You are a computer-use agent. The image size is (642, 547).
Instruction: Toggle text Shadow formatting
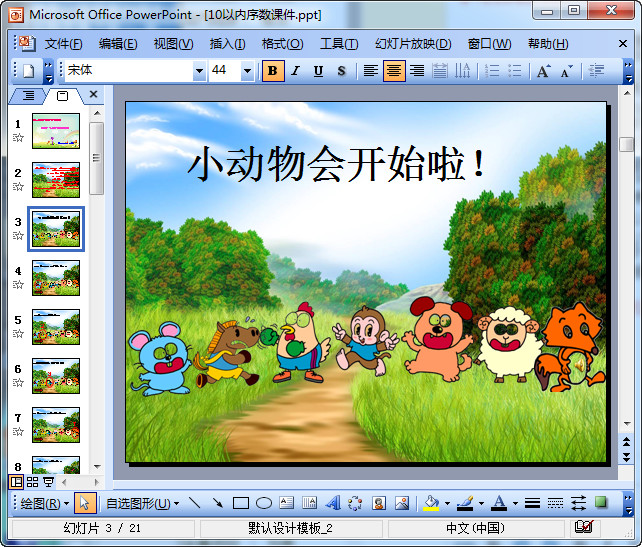[x=341, y=71]
